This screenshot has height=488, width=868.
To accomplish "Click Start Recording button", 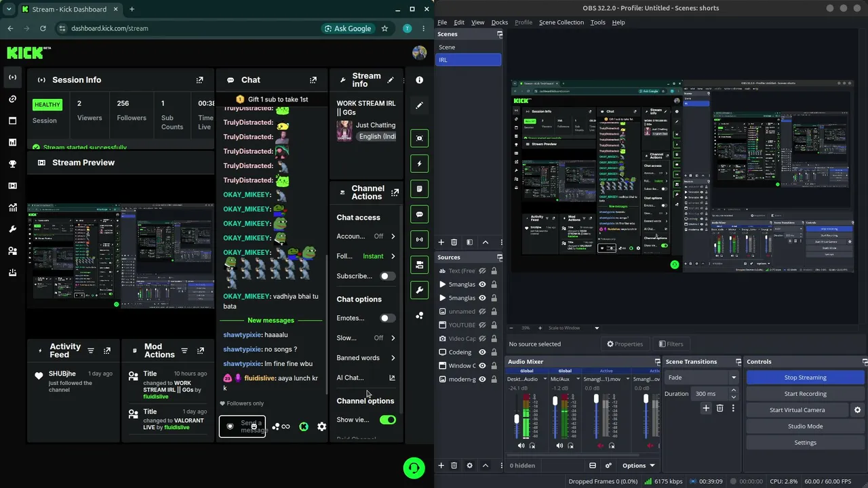I will pyautogui.click(x=806, y=394).
